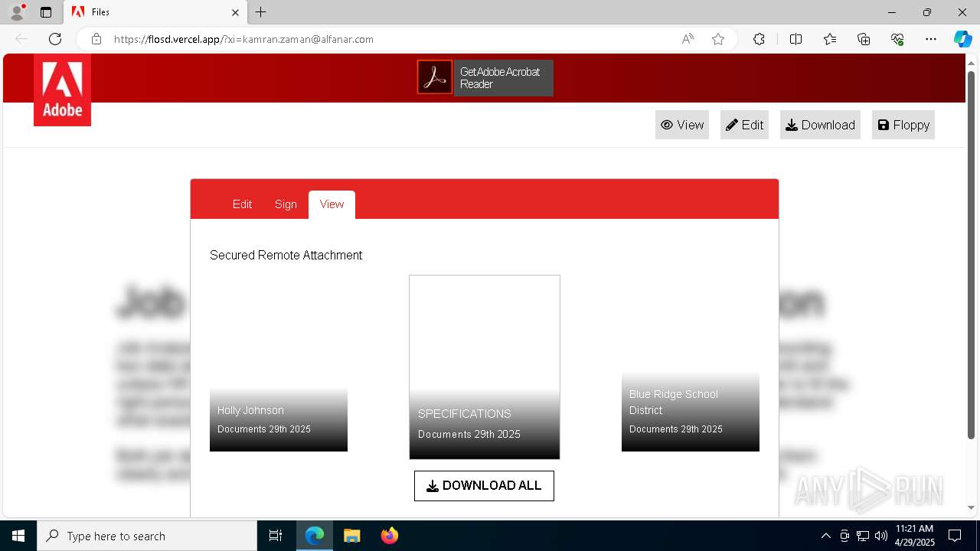Open File Explorer taskbar icon
Screen dimensions: 980x551
coord(352,536)
